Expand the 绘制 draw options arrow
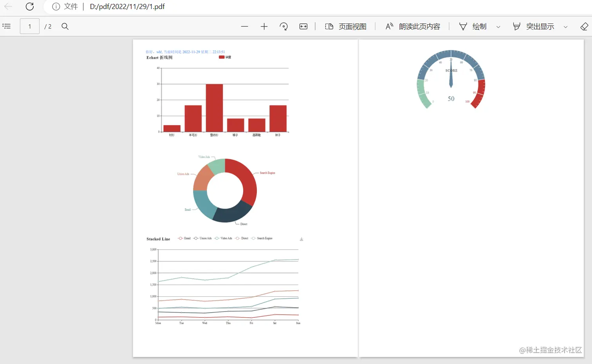Viewport: 592px width, 364px height. tap(498, 27)
